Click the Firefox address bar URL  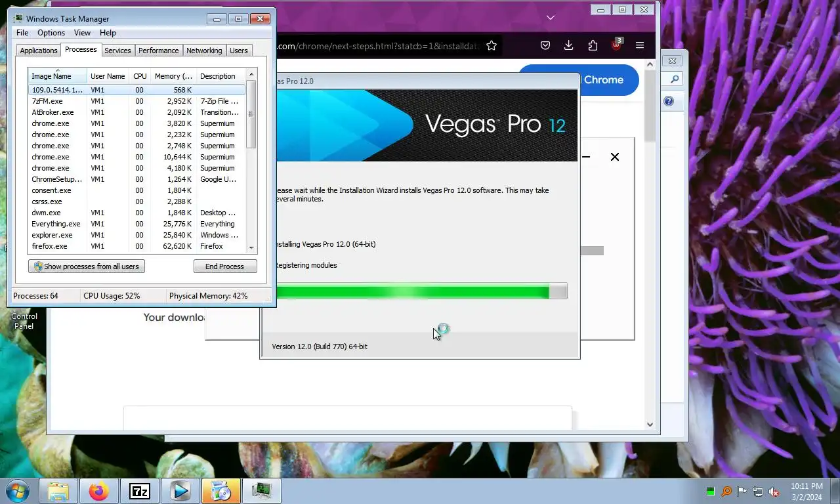(x=379, y=46)
